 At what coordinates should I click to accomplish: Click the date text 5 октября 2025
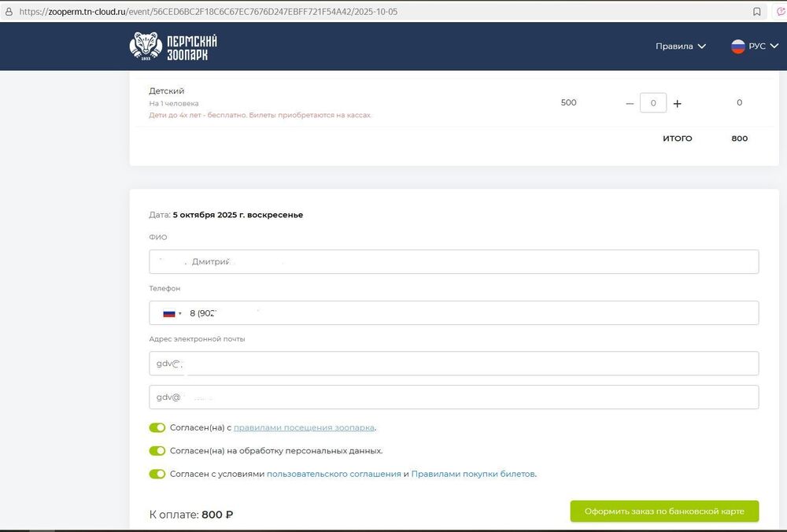pos(238,215)
